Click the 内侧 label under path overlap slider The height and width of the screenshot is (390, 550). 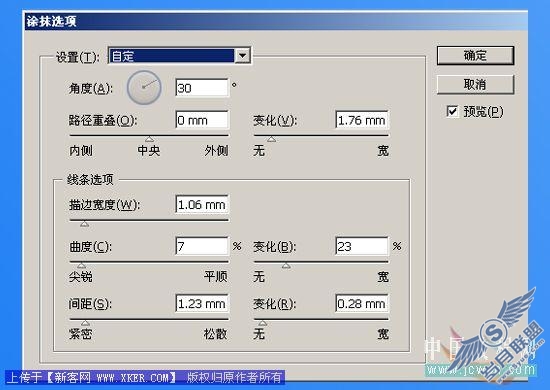[x=81, y=151]
